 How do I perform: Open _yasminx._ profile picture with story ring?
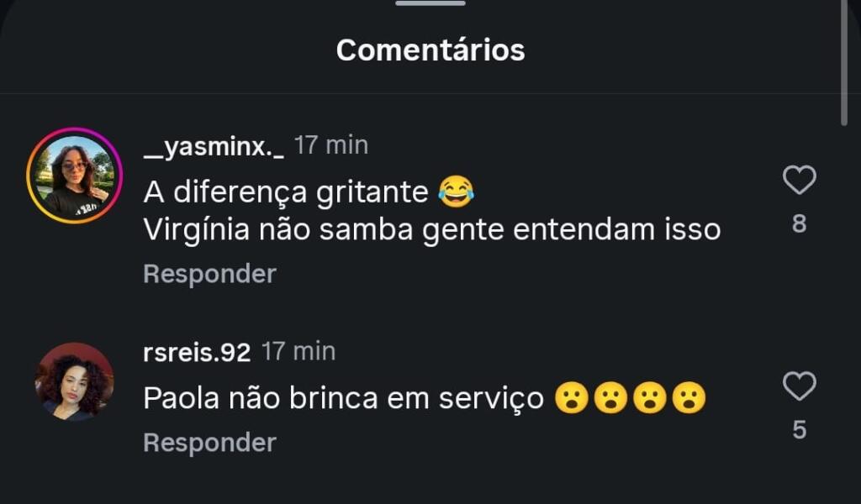click(x=74, y=176)
